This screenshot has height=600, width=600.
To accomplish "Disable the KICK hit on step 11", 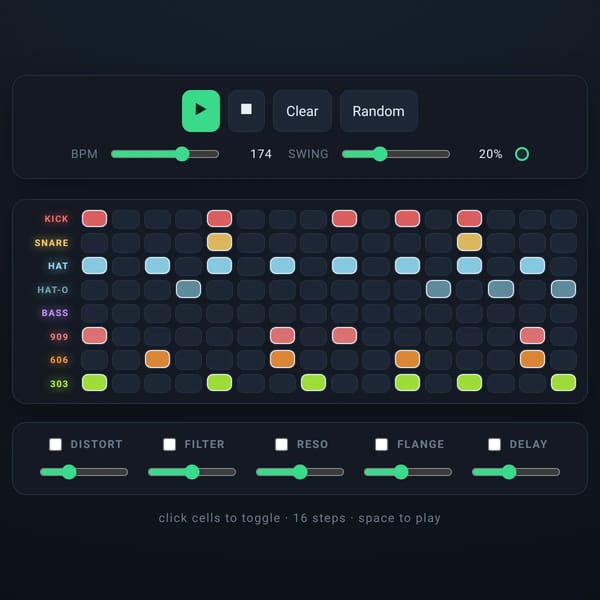I will 407,218.
